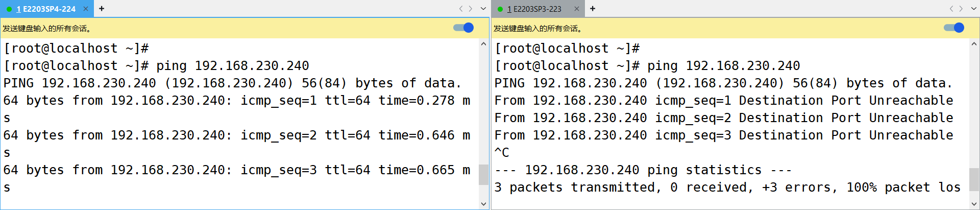Open the left pane tab list dropdown
980x210 pixels.
(483, 9)
